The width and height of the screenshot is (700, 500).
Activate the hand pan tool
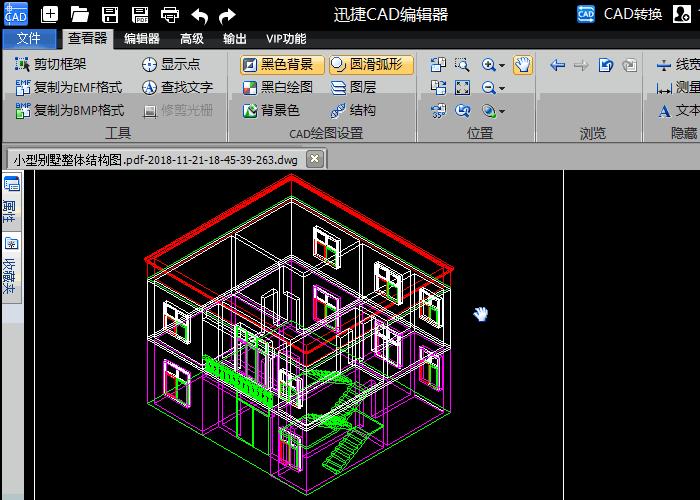click(522, 64)
